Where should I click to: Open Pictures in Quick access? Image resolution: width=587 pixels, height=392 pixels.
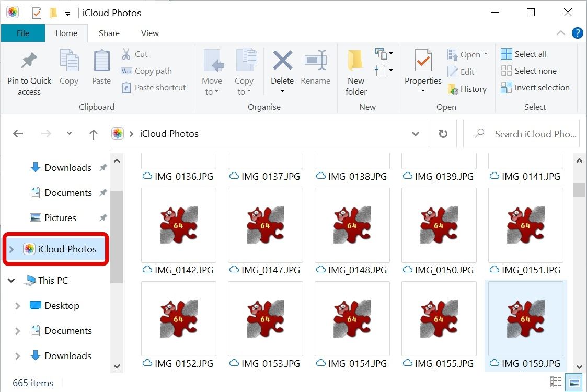[x=60, y=217]
